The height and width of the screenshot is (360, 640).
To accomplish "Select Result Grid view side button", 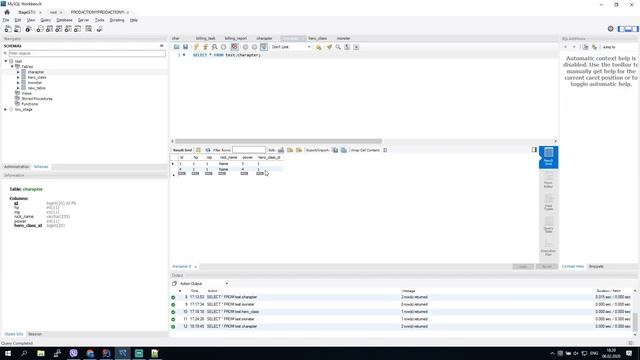I will point(549,157).
